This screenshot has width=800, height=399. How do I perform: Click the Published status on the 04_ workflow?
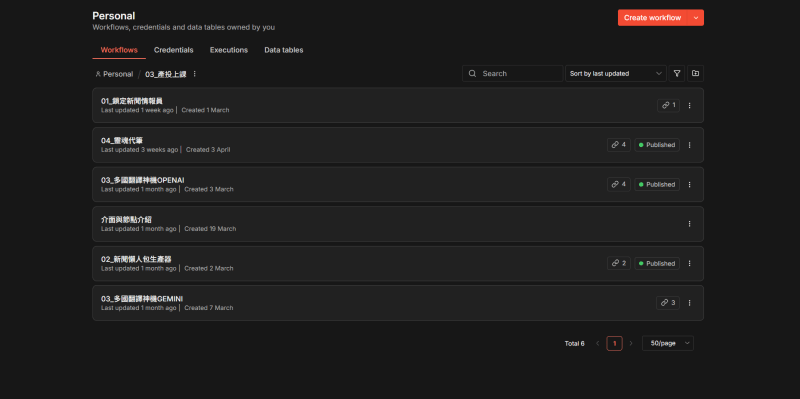click(x=657, y=145)
